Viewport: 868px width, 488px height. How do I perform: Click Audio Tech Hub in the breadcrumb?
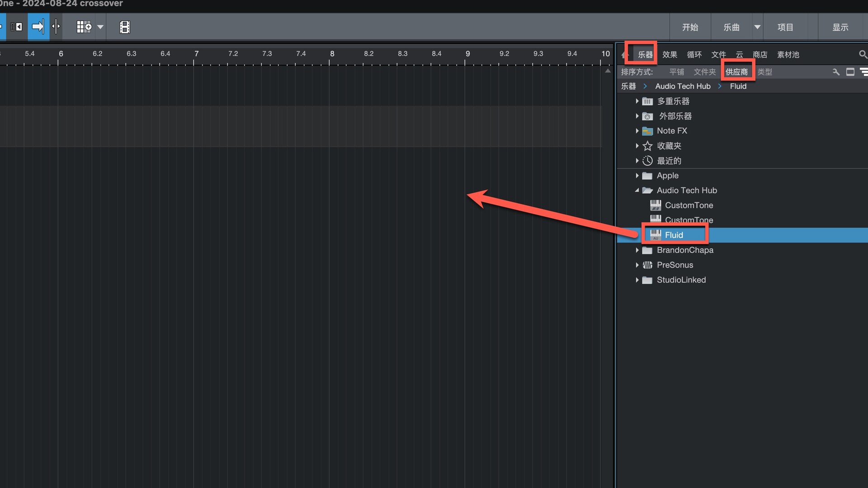[683, 86]
